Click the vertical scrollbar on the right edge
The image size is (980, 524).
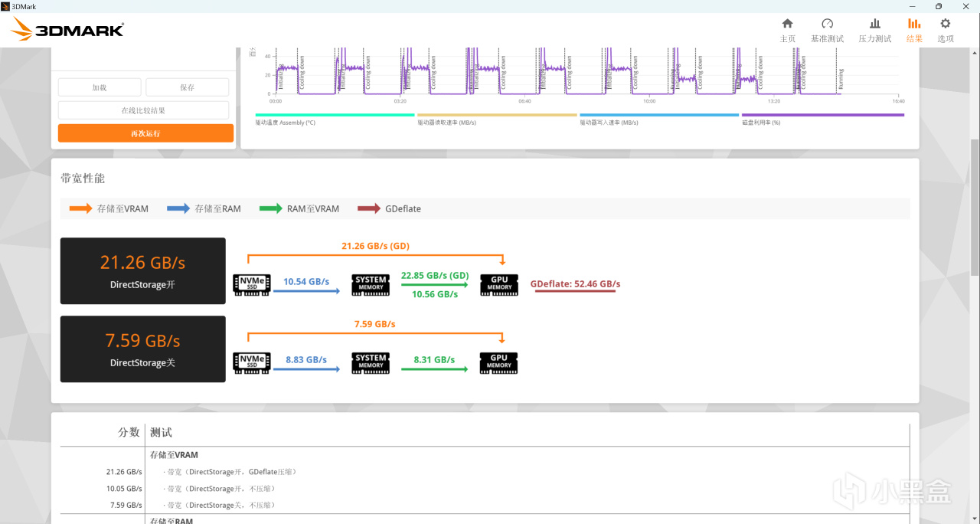[975, 207]
